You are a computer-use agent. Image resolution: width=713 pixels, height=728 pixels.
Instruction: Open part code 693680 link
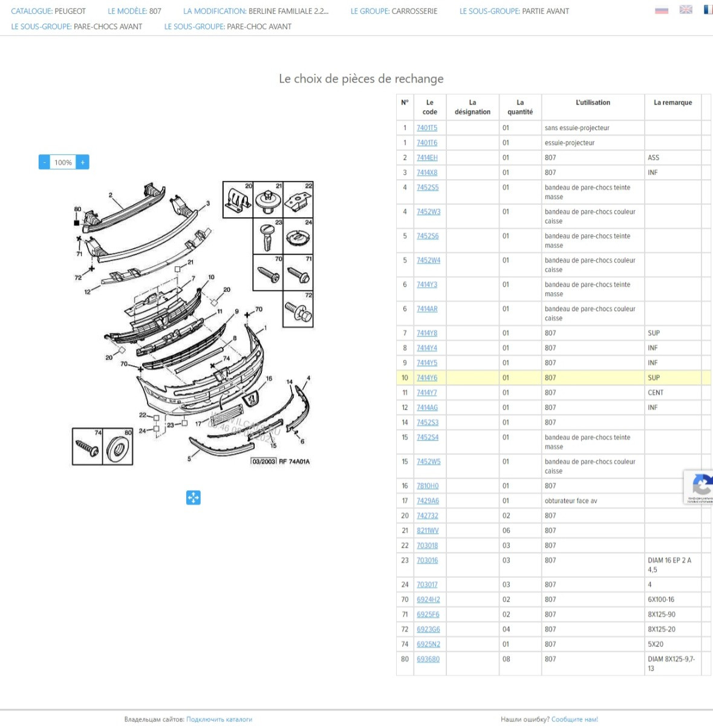point(428,659)
